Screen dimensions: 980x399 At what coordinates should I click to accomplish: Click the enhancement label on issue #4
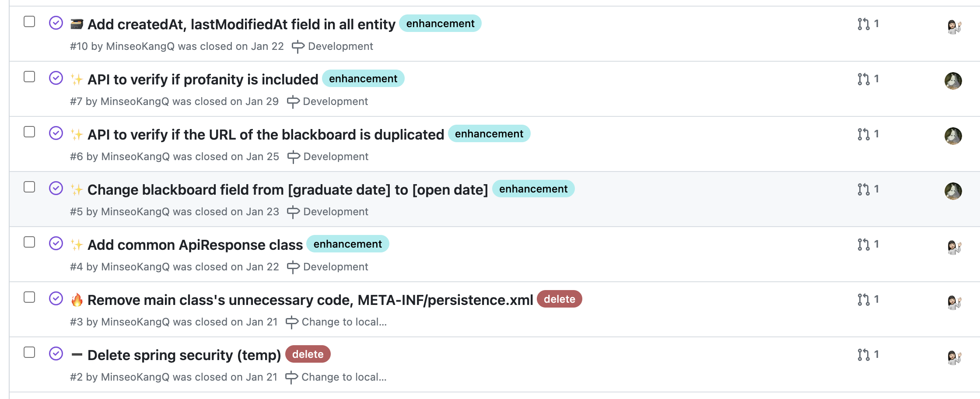347,244
